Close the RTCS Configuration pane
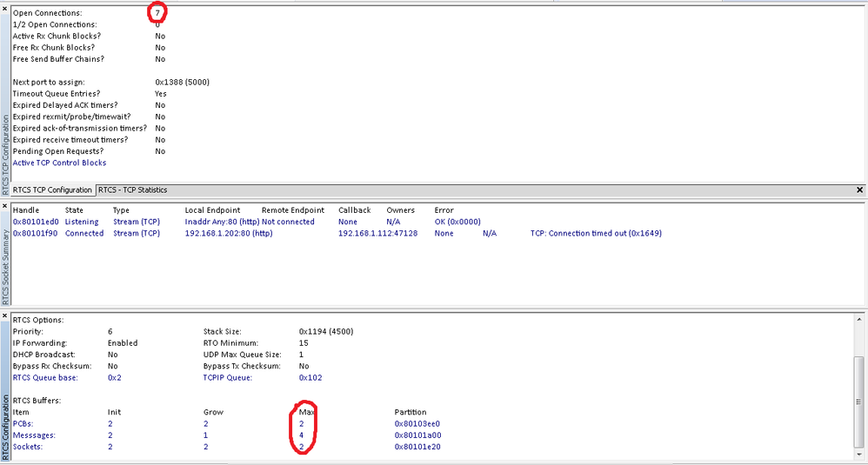This screenshot has height=465, width=868. (5, 316)
